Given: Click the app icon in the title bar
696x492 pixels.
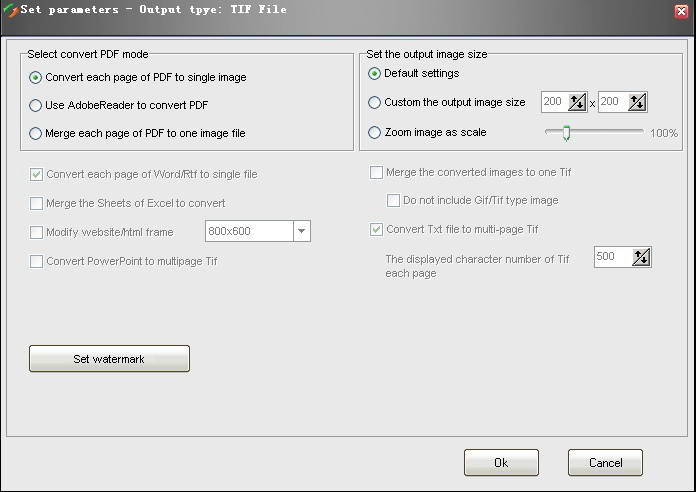Looking at the screenshot, I should click(x=11, y=11).
